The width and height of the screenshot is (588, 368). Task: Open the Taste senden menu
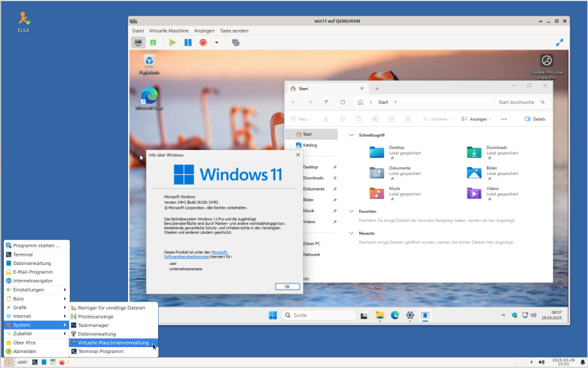tap(234, 31)
